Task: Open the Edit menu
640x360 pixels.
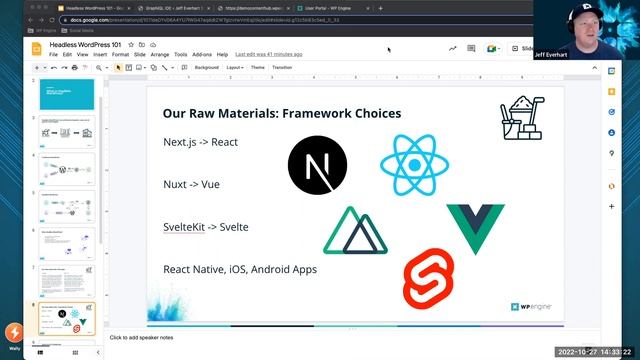Action: click(67, 54)
